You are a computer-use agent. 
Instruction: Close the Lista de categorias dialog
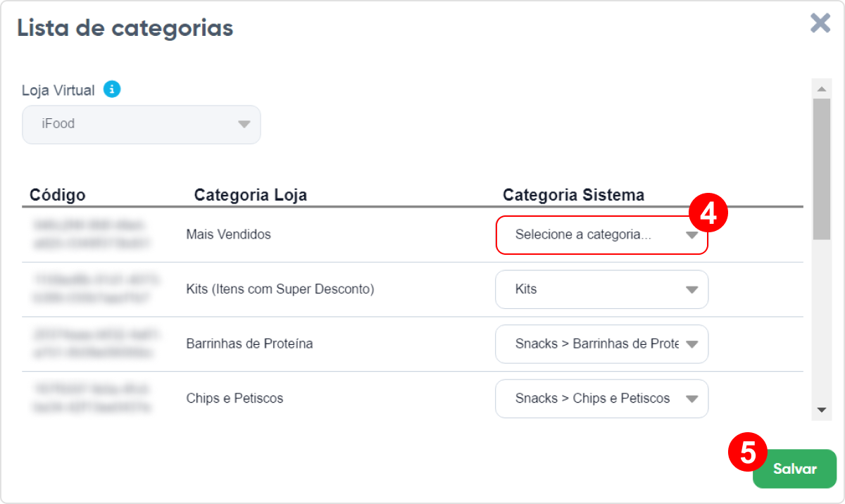click(820, 23)
